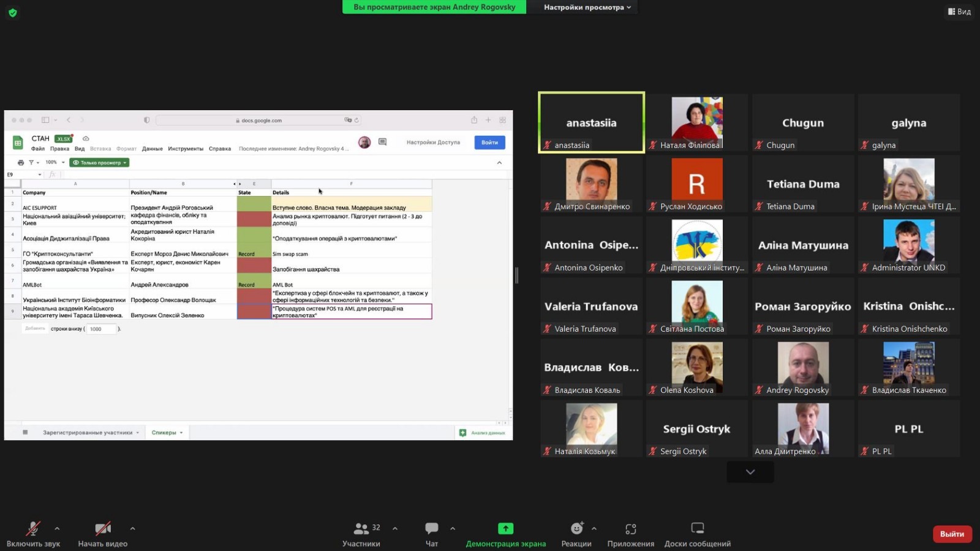Select Olena Koshova's video tile
The image size is (980, 551).
[x=697, y=367]
